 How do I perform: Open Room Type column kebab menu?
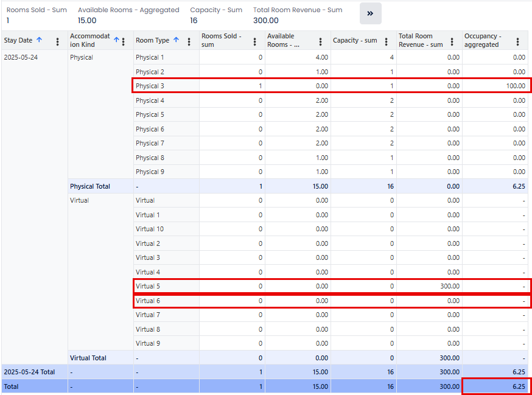click(x=189, y=41)
